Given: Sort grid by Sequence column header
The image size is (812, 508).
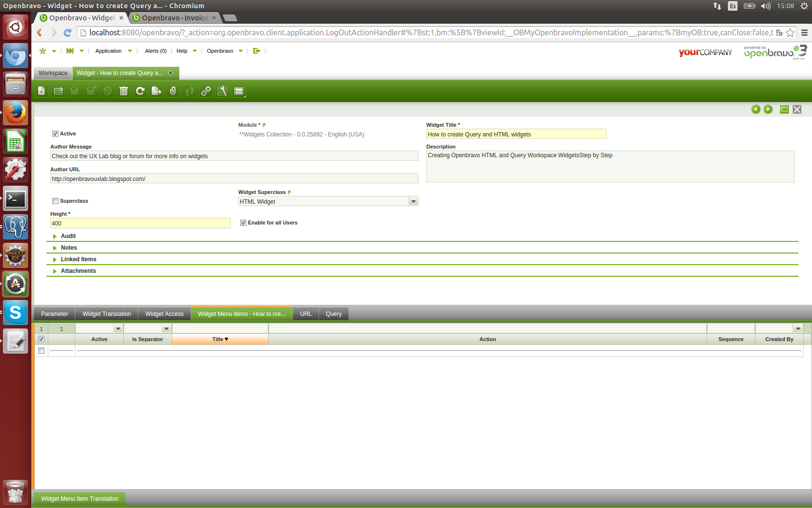Looking at the screenshot, I should click(730, 340).
